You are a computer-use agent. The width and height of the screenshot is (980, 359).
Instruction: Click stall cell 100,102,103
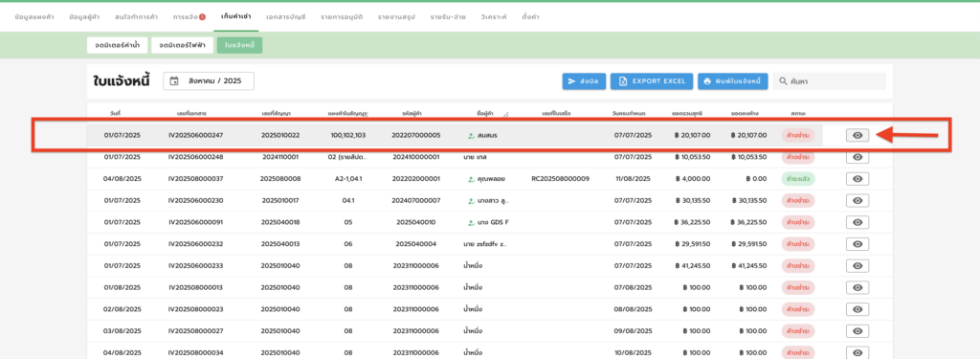pos(348,135)
